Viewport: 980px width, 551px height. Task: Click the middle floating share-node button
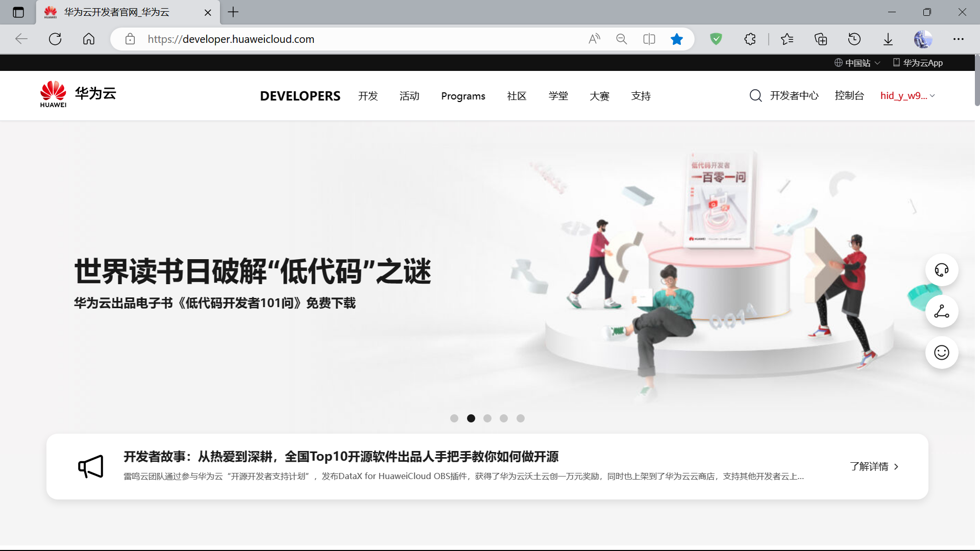click(x=941, y=311)
